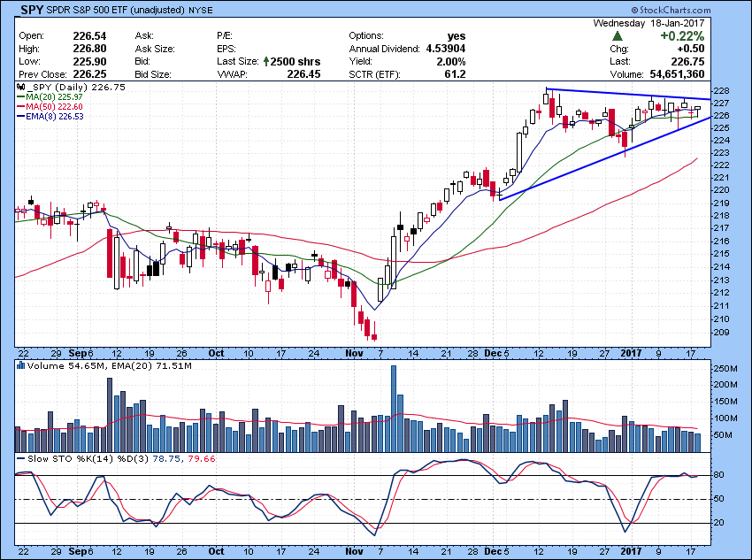Click the 'Ask:' field label

click(x=144, y=36)
